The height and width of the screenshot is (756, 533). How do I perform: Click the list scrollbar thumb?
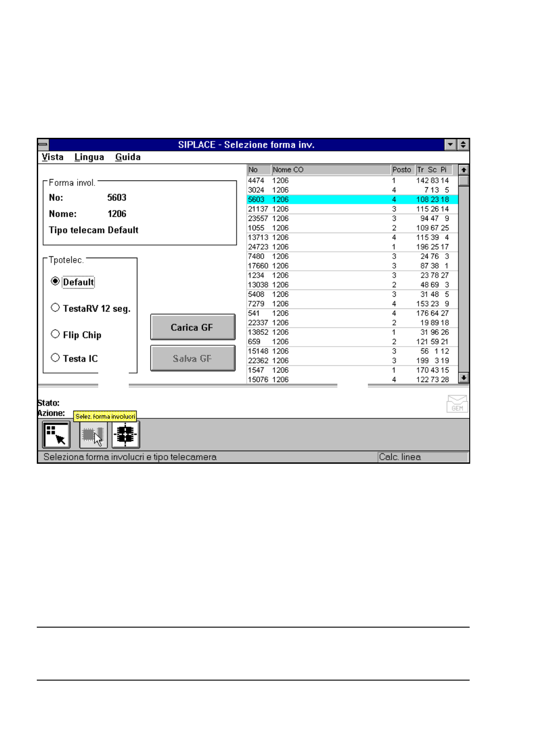(463, 180)
